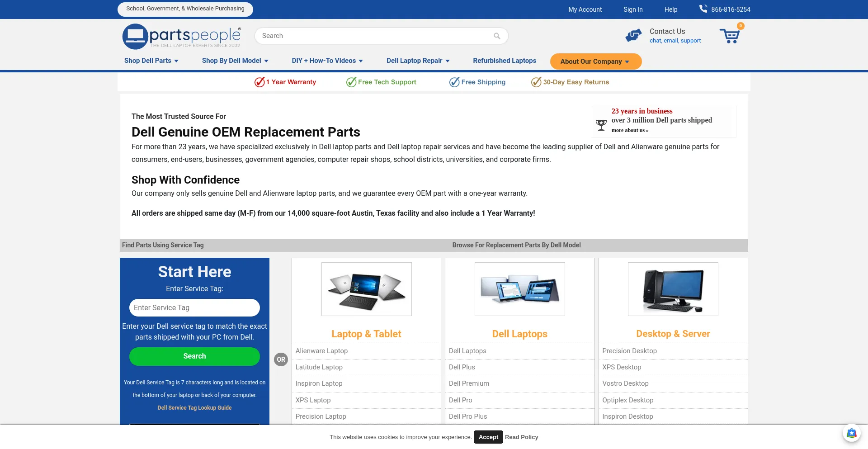Click the browser extension icon in the corner
868x449 pixels.
[852, 433]
